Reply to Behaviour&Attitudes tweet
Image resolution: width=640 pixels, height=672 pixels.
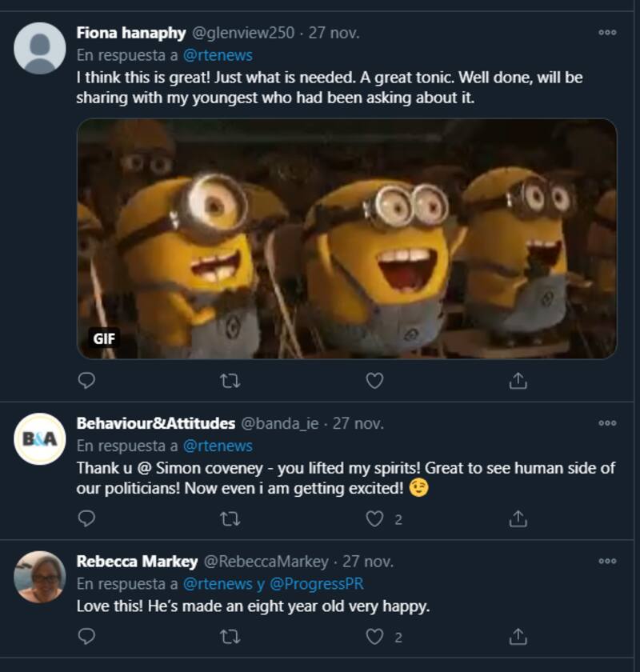86,519
